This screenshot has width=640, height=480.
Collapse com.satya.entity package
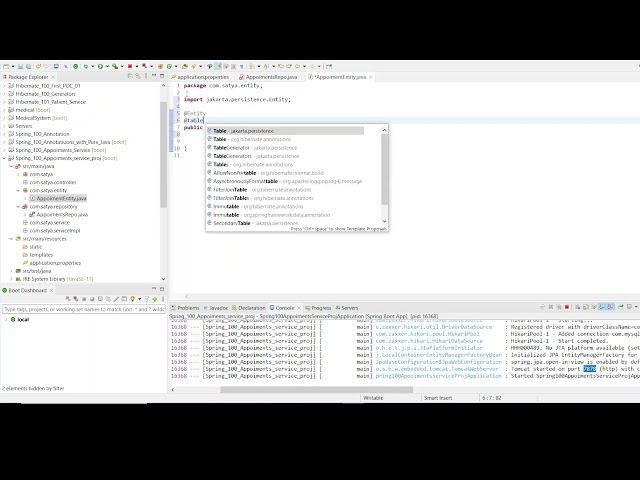point(18,190)
